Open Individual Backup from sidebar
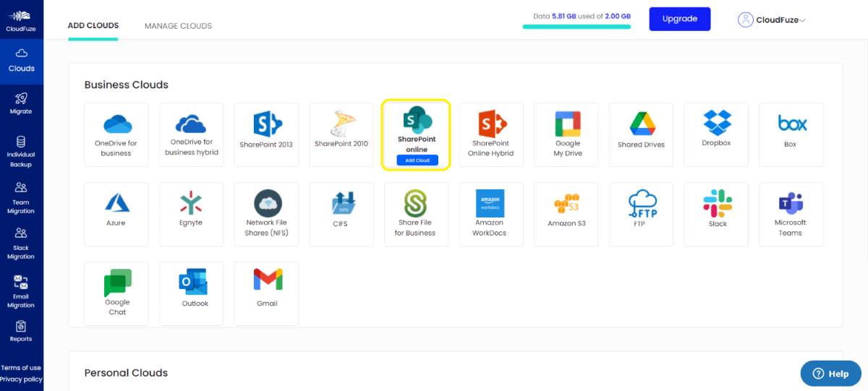Viewport: 868px width, 391px height. tap(21, 151)
